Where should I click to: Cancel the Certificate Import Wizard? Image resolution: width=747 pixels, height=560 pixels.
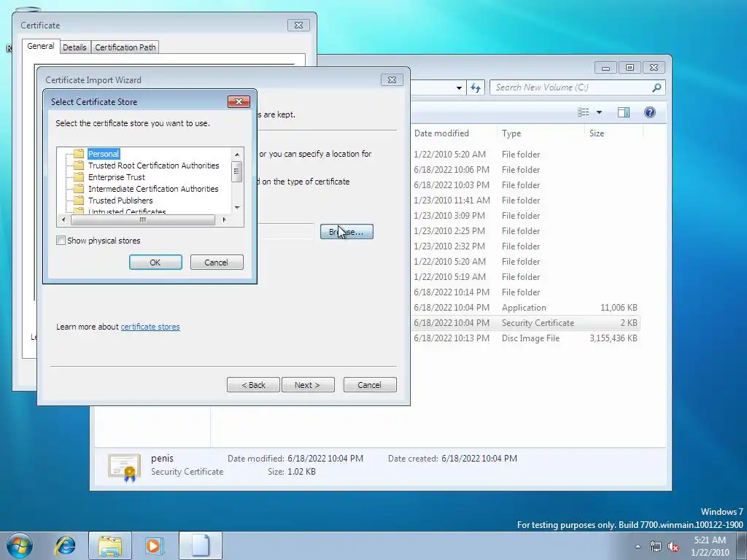pos(370,385)
